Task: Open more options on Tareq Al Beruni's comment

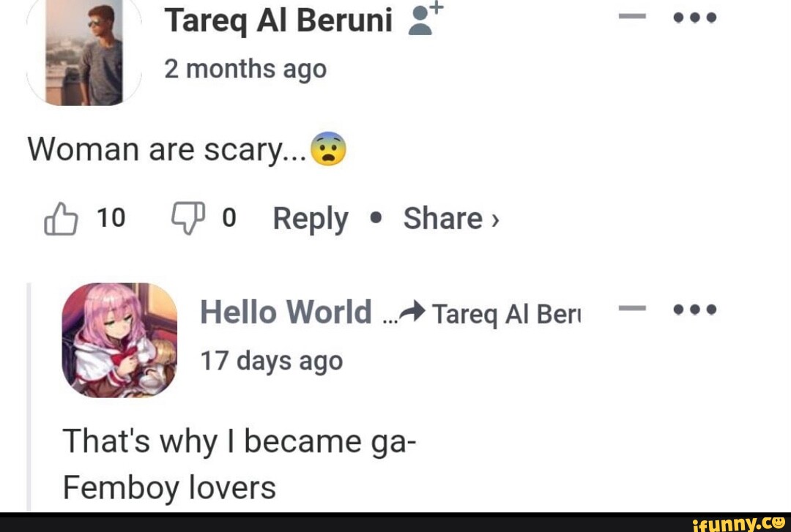Action: (x=694, y=18)
